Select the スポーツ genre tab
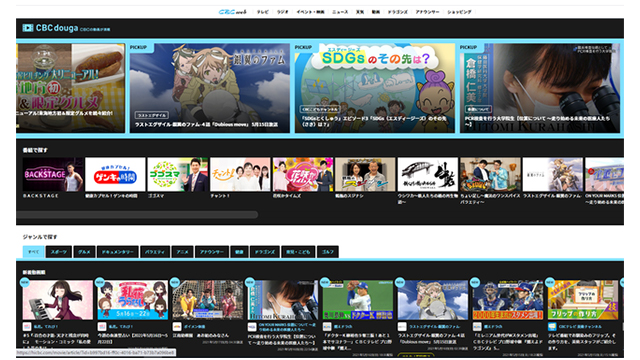 (x=59, y=252)
